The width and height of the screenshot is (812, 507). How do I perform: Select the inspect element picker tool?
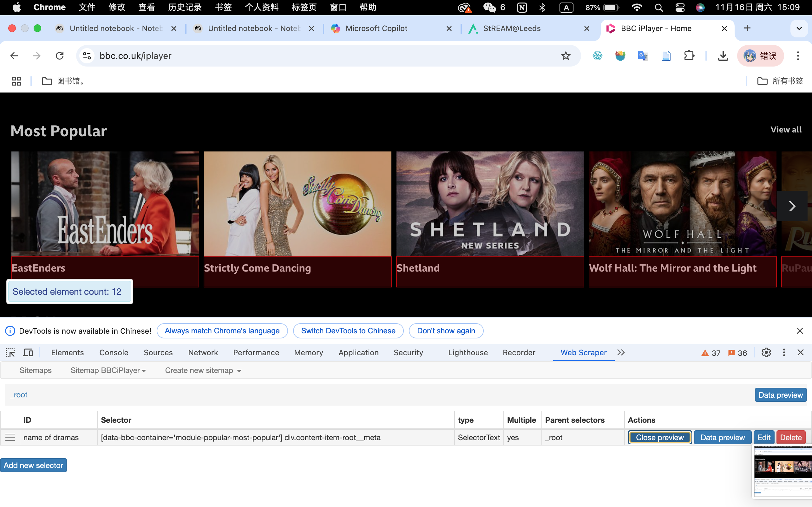10,352
